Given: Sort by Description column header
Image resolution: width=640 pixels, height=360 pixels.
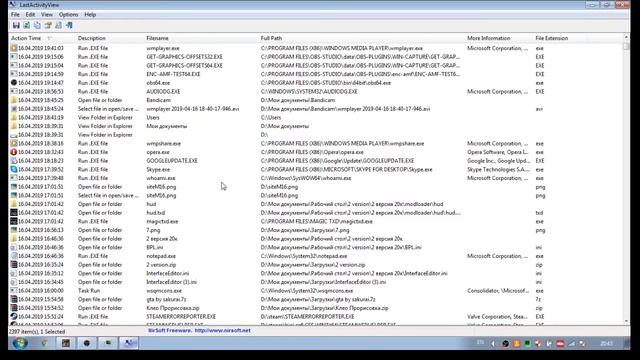Looking at the screenshot, I should (110, 38).
